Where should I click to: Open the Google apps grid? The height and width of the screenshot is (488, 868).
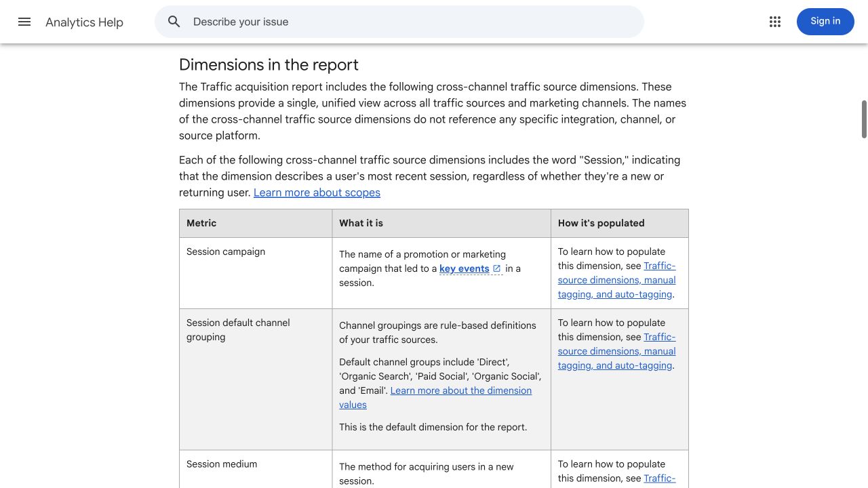tap(775, 22)
